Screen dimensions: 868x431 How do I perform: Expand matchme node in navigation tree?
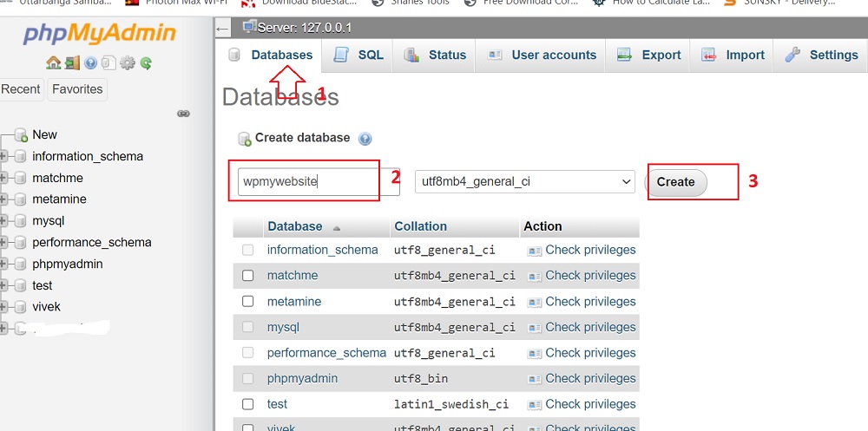click(3, 178)
